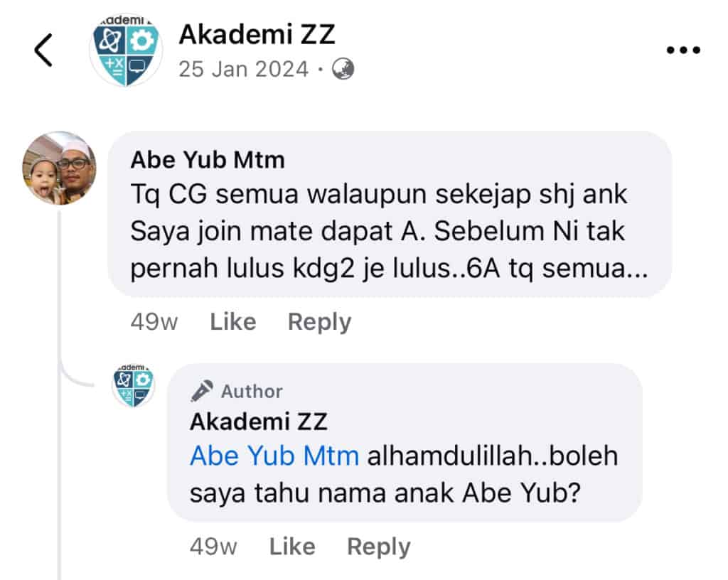
Task: Reply to Akademi ZZ's comment
Action: point(379,547)
